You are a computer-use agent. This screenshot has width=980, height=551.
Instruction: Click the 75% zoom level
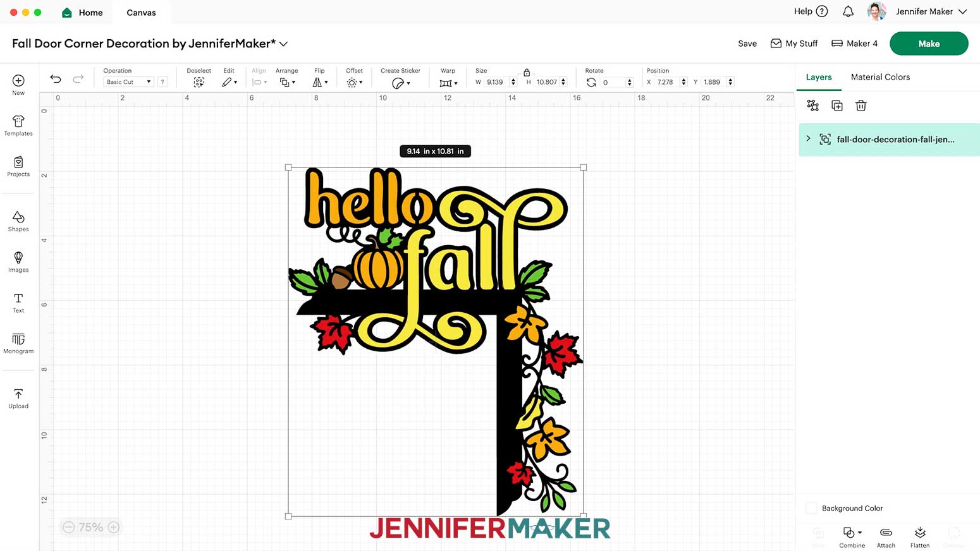coord(91,527)
